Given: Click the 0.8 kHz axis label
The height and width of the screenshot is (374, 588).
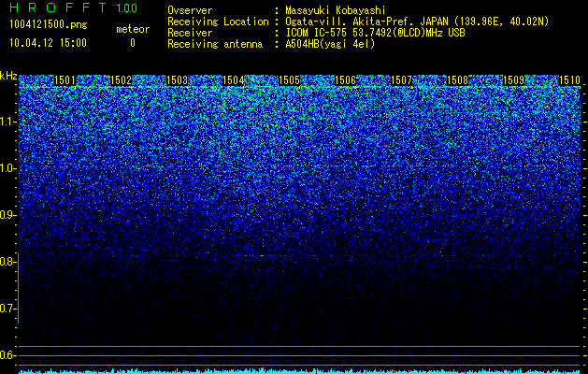Looking at the screenshot, I should click(x=8, y=262).
